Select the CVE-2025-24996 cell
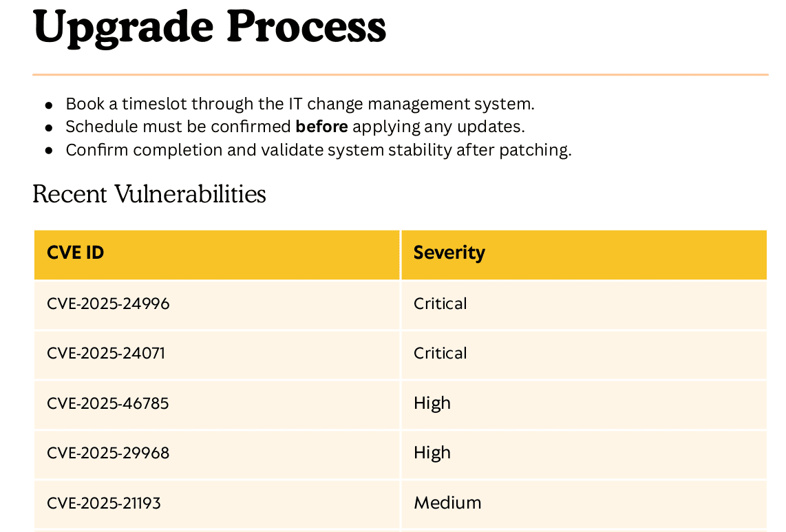The height and width of the screenshot is (532, 786). [x=108, y=304]
